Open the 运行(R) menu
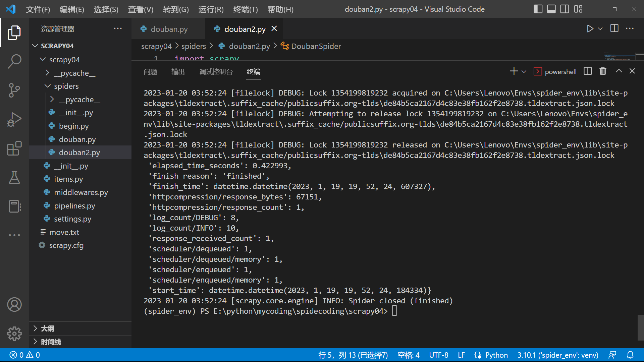Viewport: 644px width, 362px height. click(x=211, y=9)
